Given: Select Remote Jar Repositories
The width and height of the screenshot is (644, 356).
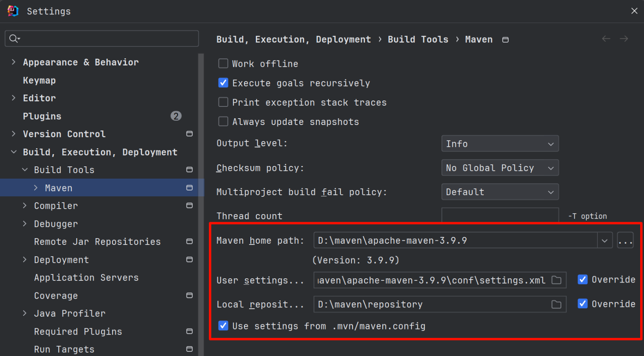Looking at the screenshot, I should pos(97,242).
